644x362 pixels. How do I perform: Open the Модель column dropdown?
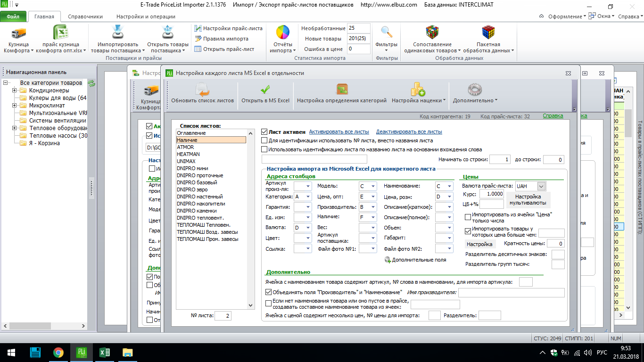coord(373,186)
